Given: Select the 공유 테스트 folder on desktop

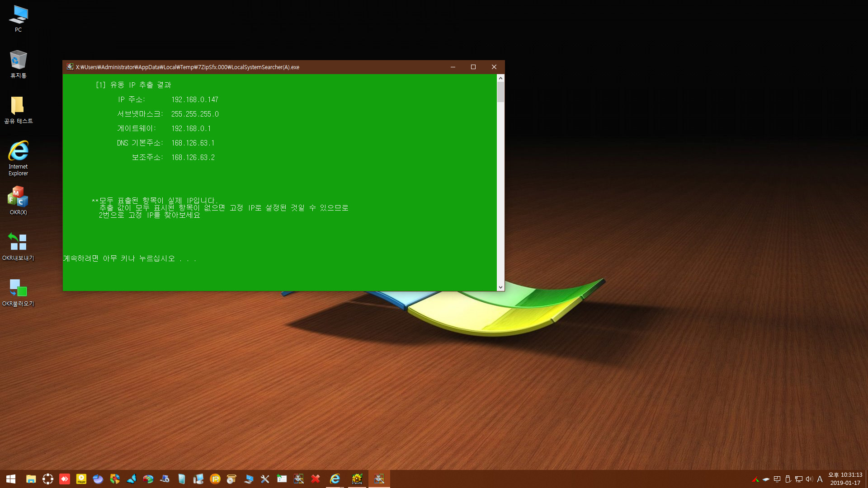Looking at the screenshot, I should point(18,110).
